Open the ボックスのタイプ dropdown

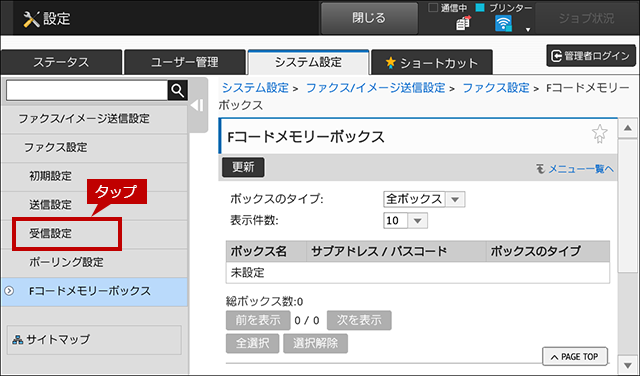(x=424, y=199)
